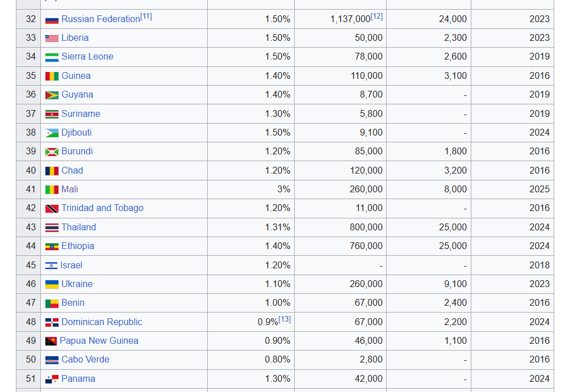This screenshot has width=565, height=392.
Task: Click the Trinidad and Tobago flag icon
Action: pos(52,208)
